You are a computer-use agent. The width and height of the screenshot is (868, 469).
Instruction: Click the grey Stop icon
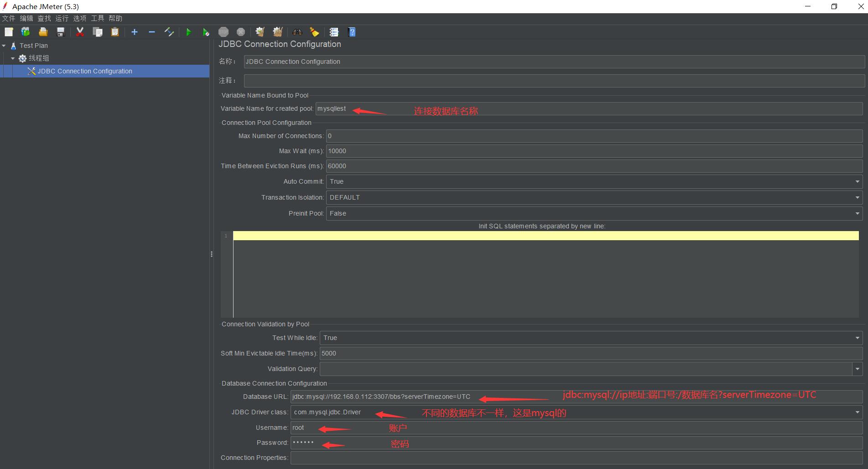(223, 32)
